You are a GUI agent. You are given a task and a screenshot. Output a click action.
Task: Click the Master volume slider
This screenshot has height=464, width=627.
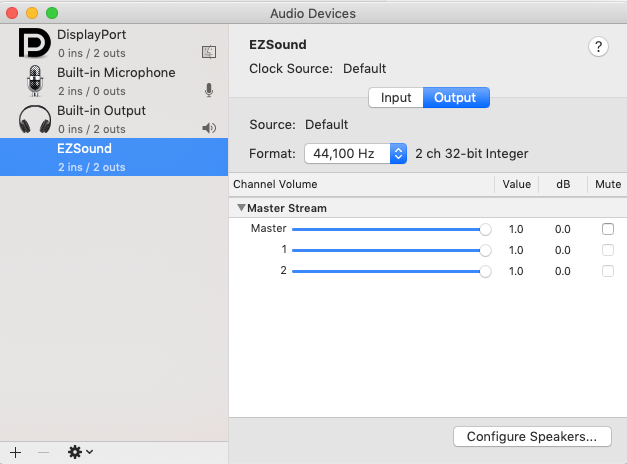(x=388, y=229)
